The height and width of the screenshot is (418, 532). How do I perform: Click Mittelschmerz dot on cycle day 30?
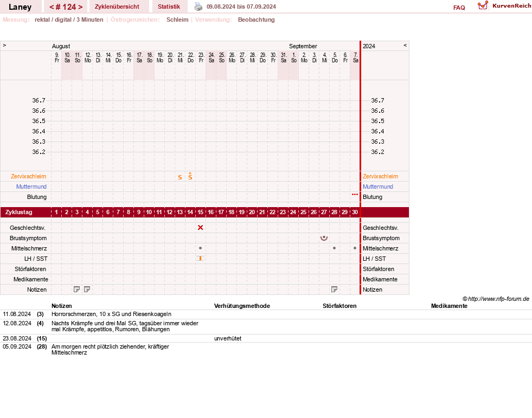click(355, 248)
